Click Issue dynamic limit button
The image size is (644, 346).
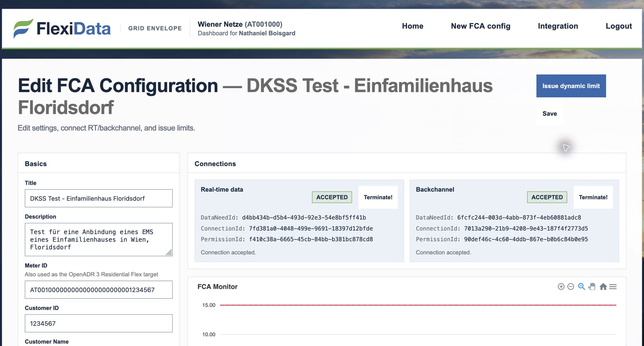[571, 86]
